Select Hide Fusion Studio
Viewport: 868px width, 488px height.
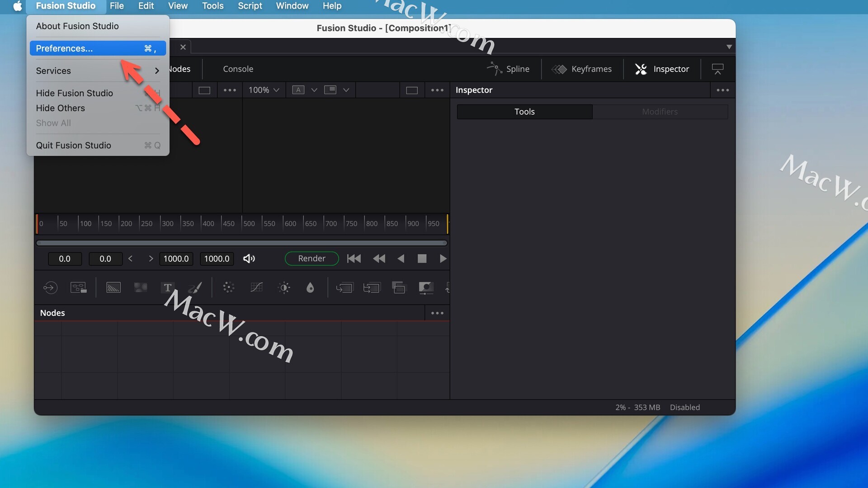(x=98, y=93)
